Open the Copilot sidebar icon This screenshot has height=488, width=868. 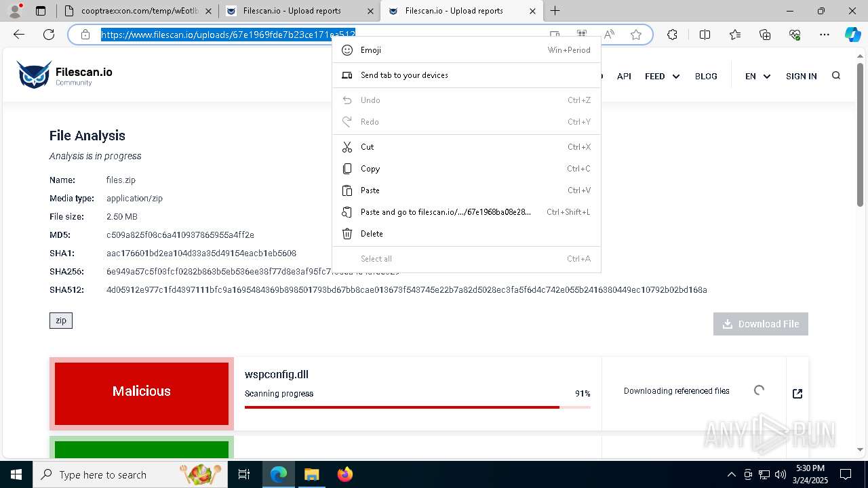click(852, 35)
